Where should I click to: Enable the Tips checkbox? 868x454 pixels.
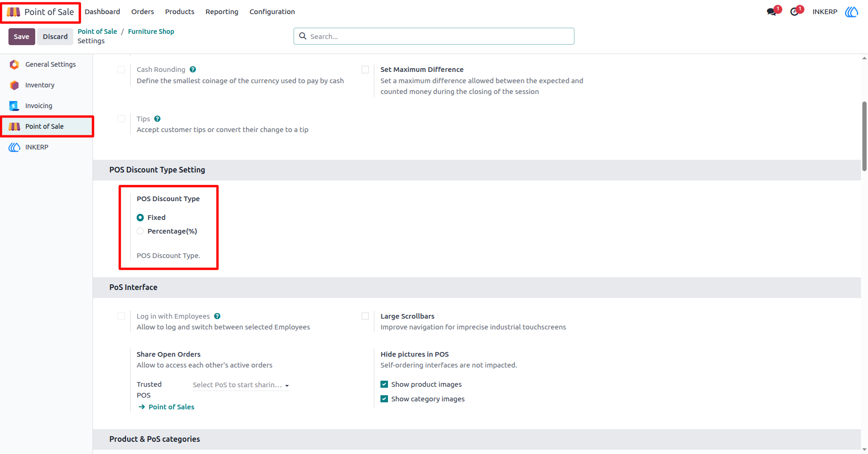[121, 119]
